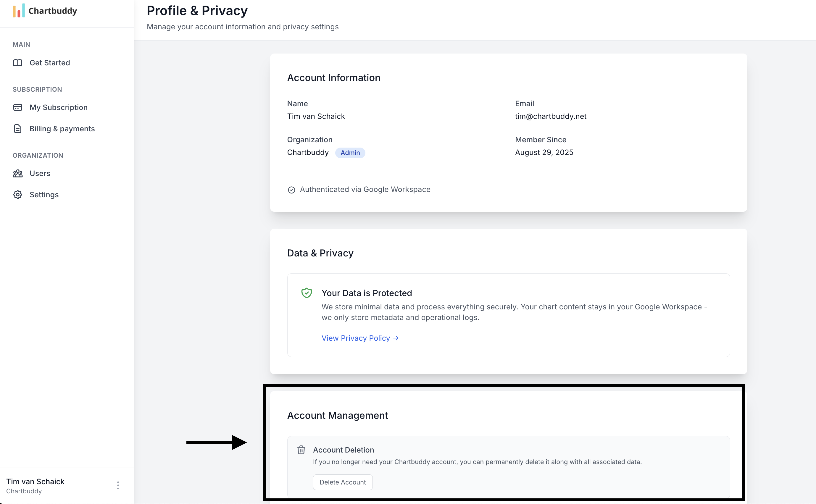Click the Delete Account button
Viewport: 816px width, 504px height.
343,482
